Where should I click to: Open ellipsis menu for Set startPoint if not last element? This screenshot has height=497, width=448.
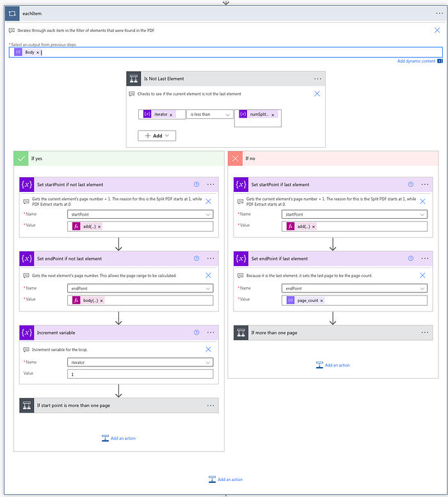(x=211, y=184)
